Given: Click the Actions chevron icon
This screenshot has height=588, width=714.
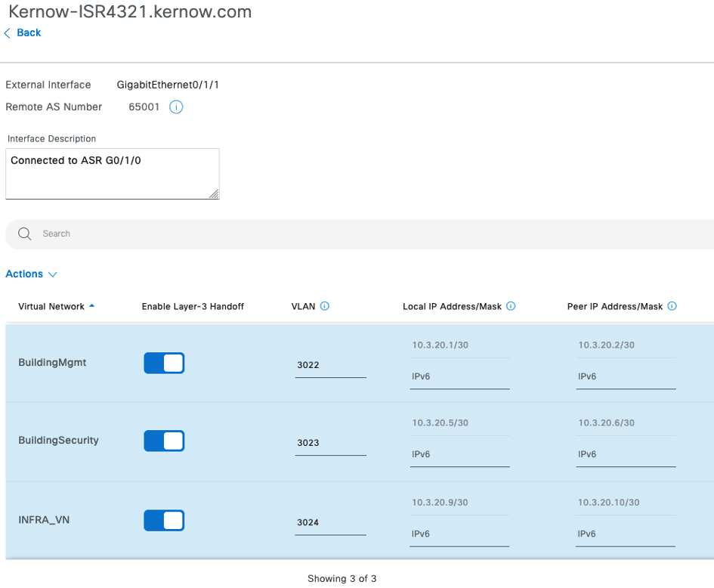Looking at the screenshot, I should coord(51,274).
